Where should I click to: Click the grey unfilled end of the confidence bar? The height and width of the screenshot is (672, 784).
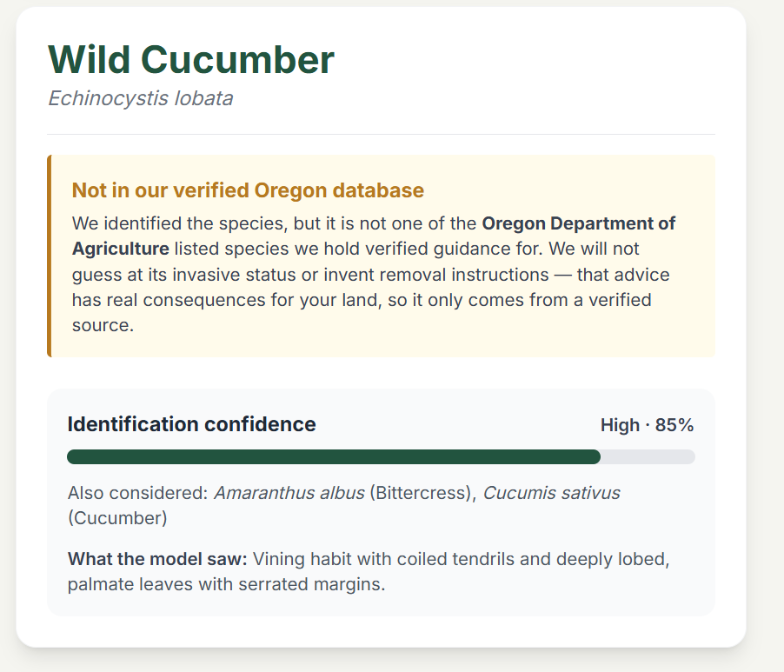click(648, 456)
